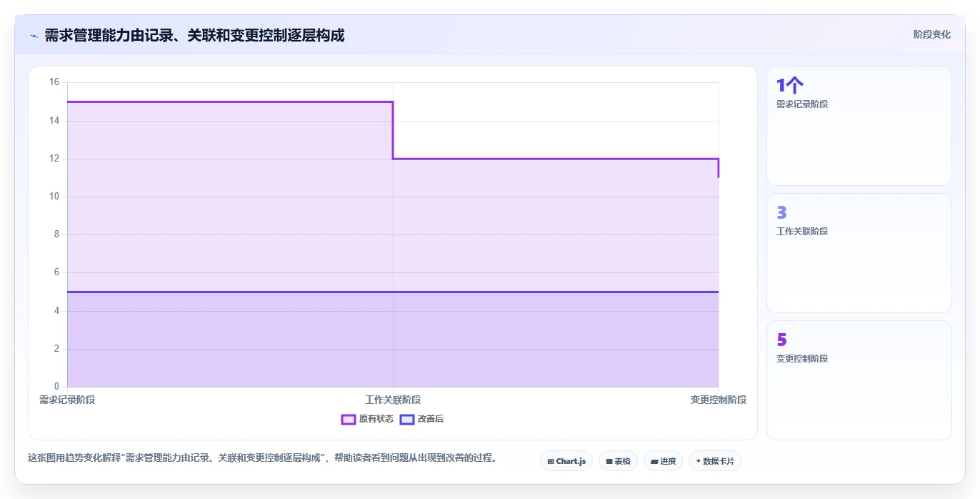Click the y-axis tick label 2
Image resolution: width=980 pixels, height=499 pixels.
coord(57,349)
